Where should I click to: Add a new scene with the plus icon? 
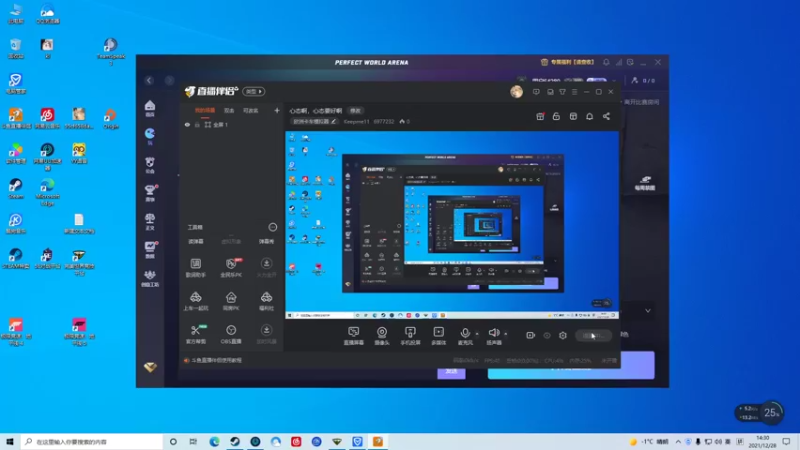tap(277, 110)
